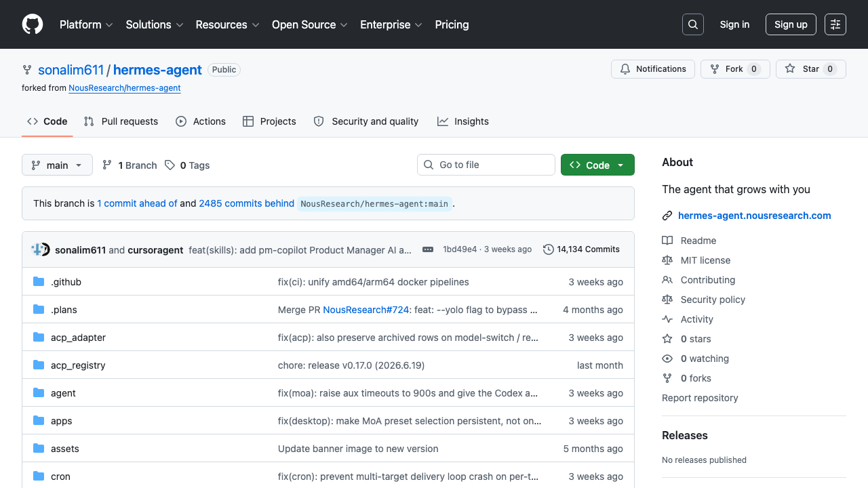This screenshot has width=868, height=488.
Task: Click the people icon beside Contributing
Action: pyautogui.click(x=667, y=280)
